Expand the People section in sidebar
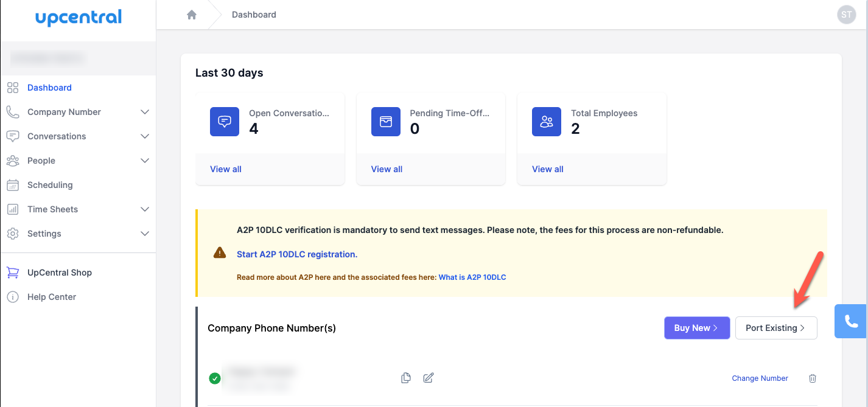The height and width of the screenshot is (407, 868). click(145, 160)
